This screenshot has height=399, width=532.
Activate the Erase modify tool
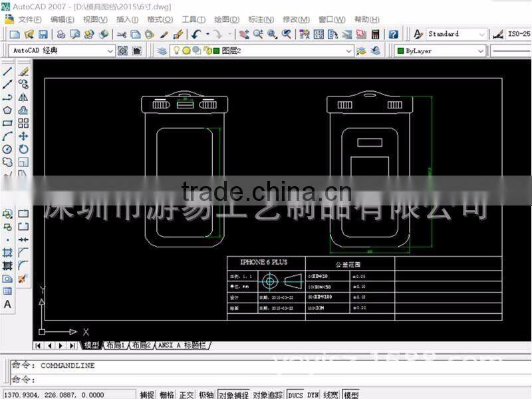[x=23, y=71]
